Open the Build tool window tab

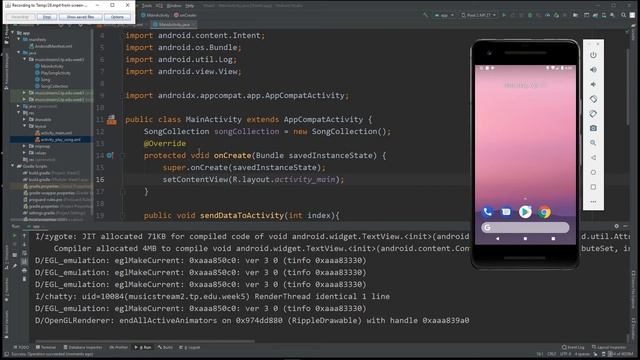166,347
